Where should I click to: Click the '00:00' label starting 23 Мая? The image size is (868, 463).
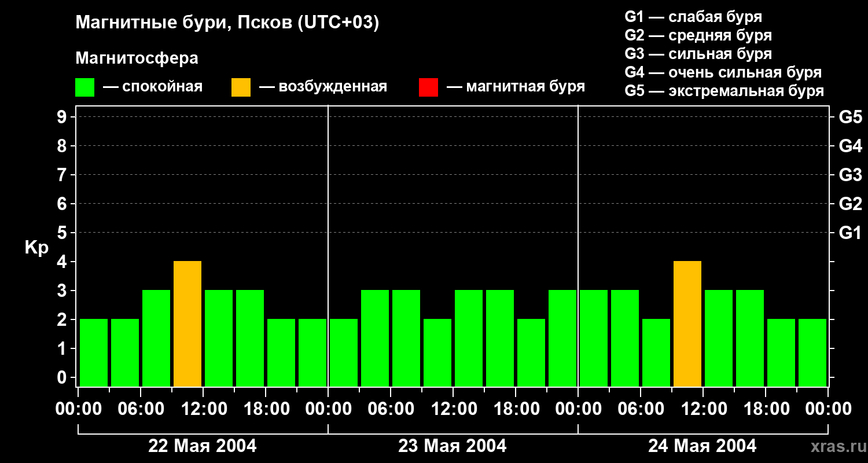(329, 409)
